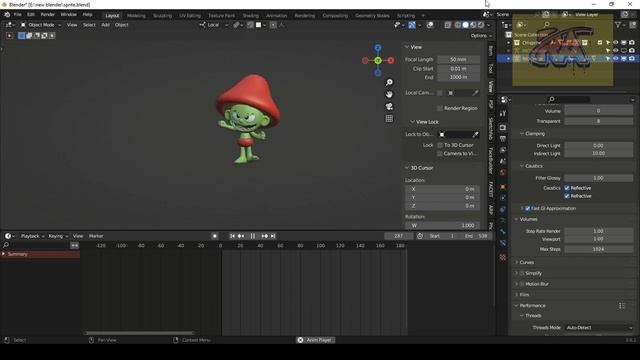Collapse the View panel in sidebar

click(407, 47)
